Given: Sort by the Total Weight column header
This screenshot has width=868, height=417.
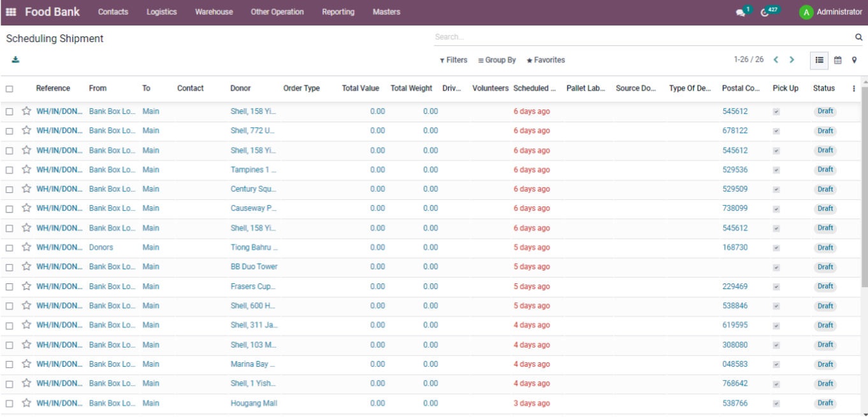Looking at the screenshot, I should pos(411,88).
